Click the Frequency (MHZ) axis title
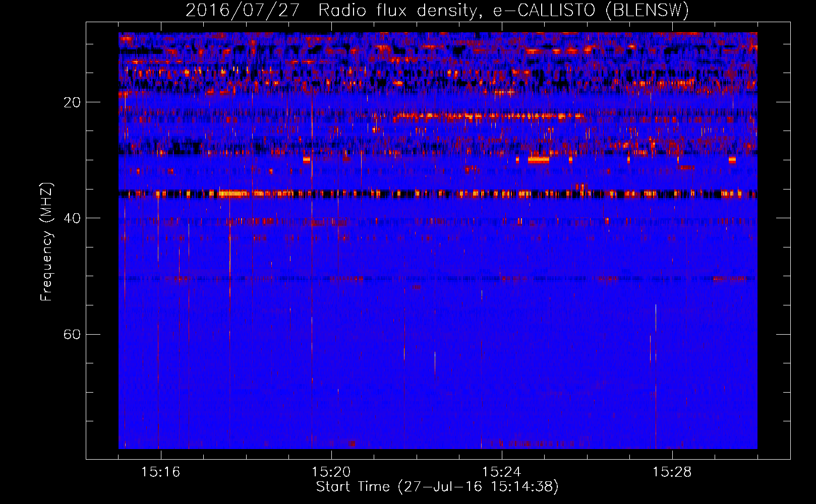Viewport: 816px width, 504px height. pyautogui.click(x=46, y=242)
